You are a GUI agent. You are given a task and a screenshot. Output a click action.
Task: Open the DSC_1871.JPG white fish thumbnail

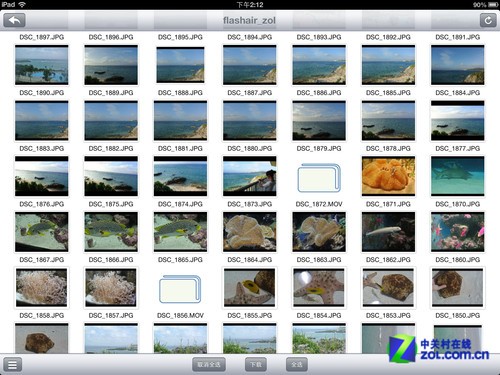click(x=388, y=232)
